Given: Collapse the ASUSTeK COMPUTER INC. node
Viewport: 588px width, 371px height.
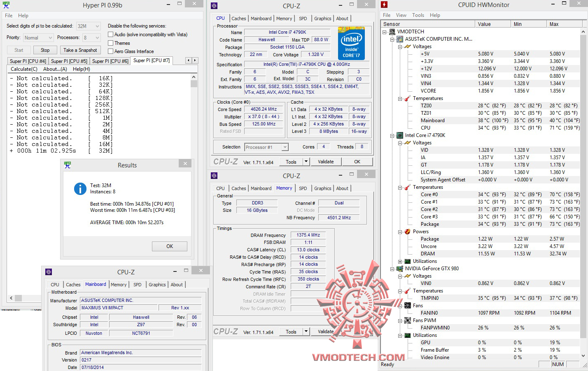Looking at the screenshot, I should pos(392,39).
